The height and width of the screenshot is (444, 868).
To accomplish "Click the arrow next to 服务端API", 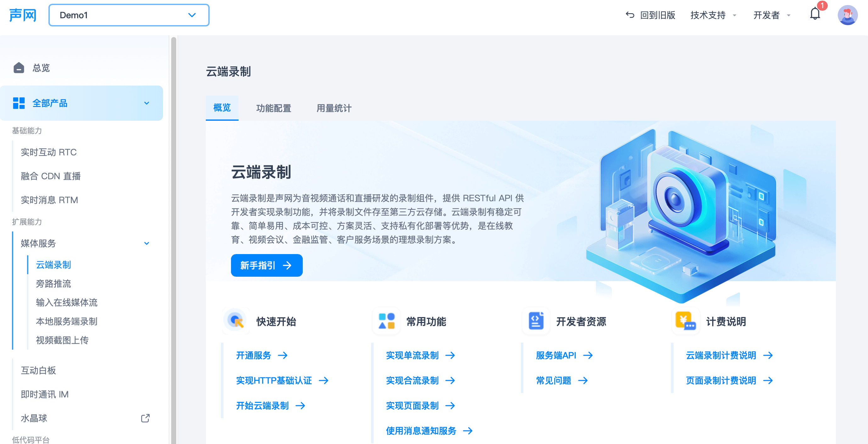I will pos(588,355).
